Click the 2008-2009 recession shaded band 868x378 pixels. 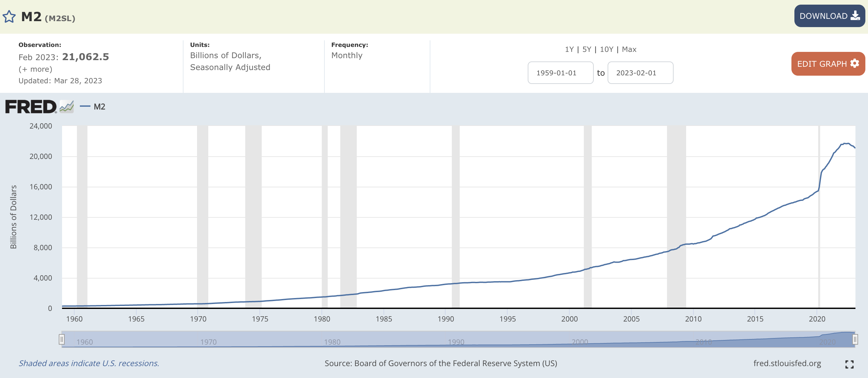(x=676, y=216)
